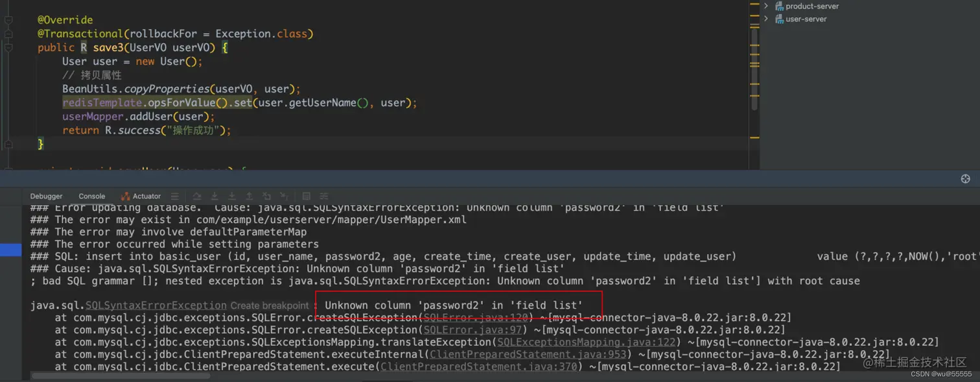
Task: Click the Create breakpoint link
Action: click(270, 305)
